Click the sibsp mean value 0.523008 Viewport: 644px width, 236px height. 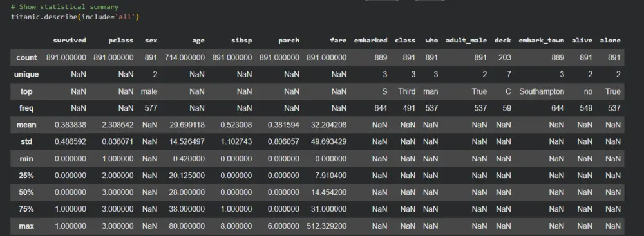point(236,125)
